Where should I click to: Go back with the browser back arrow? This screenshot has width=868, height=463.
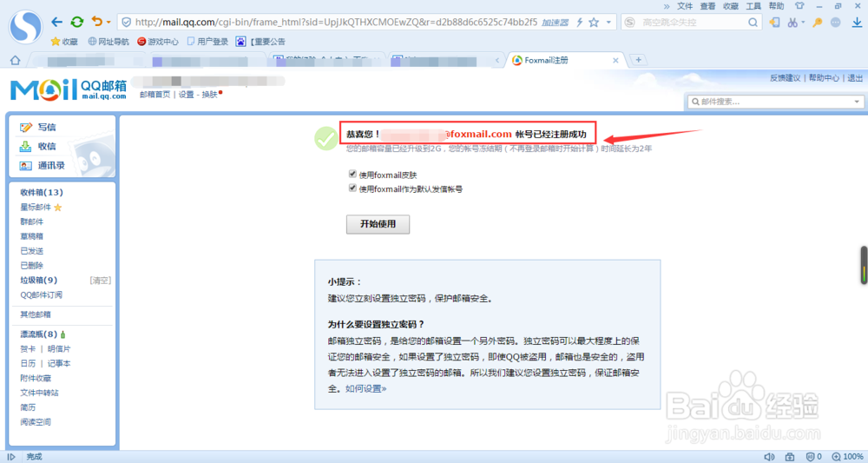(57, 23)
